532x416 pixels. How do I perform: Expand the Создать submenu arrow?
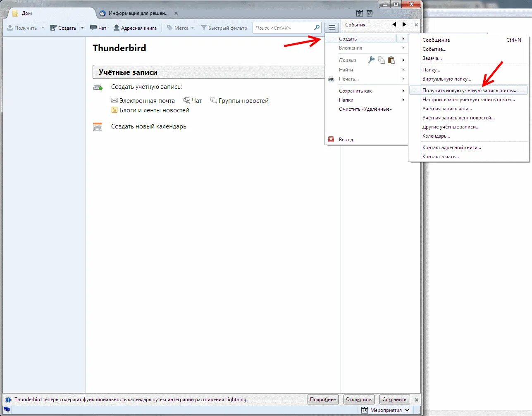coord(403,38)
